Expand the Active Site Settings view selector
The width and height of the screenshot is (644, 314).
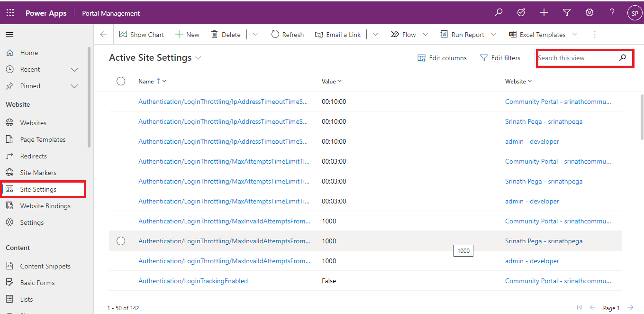point(199,58)
